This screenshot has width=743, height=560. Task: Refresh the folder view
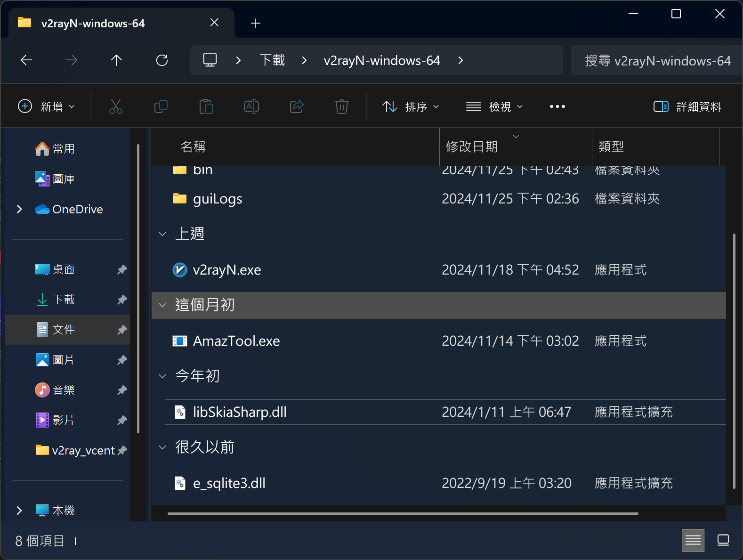coord(162,60)
